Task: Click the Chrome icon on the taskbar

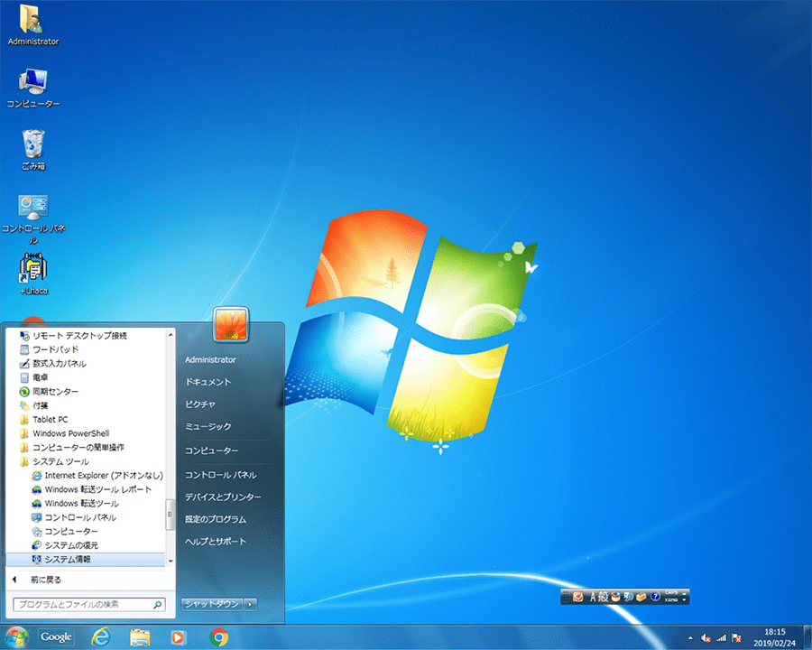Action: click(x=218, y=637)
